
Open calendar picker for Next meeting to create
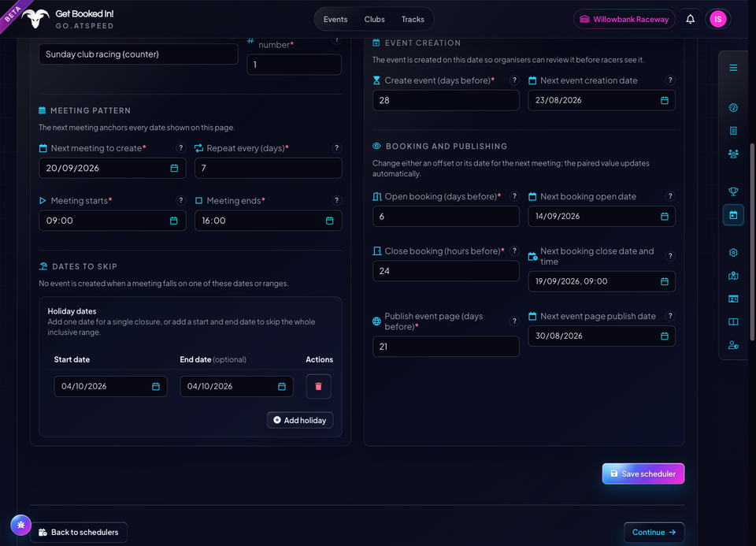(174, 168)
